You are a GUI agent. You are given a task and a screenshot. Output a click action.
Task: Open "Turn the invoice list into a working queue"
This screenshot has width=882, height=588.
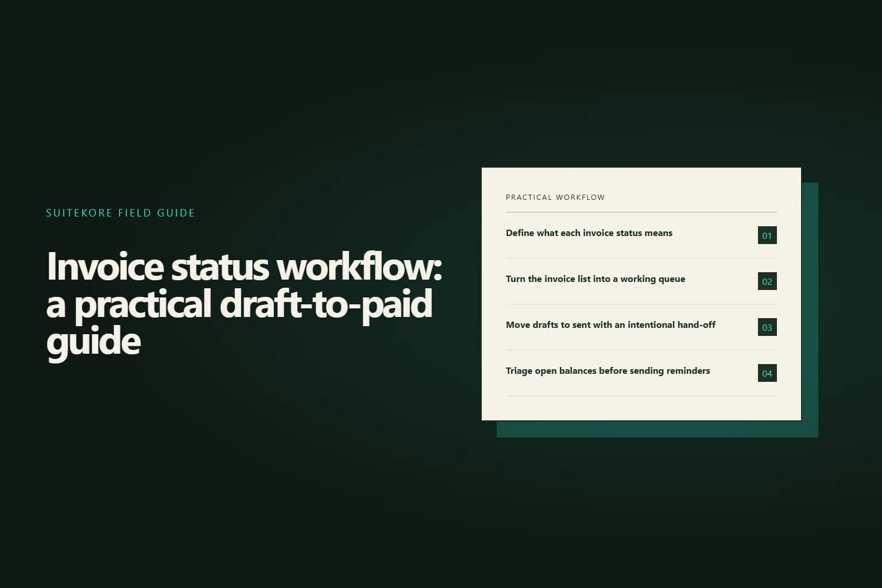point(595,279)
